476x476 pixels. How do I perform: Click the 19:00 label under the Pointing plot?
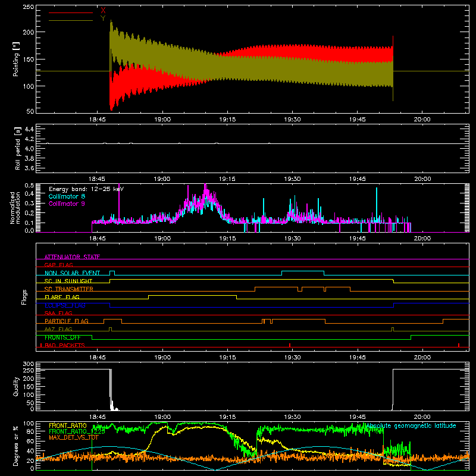point(162,120)
